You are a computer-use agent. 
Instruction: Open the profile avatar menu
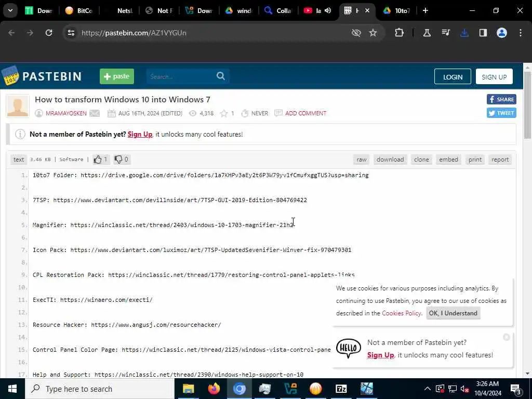click(502, 33)
